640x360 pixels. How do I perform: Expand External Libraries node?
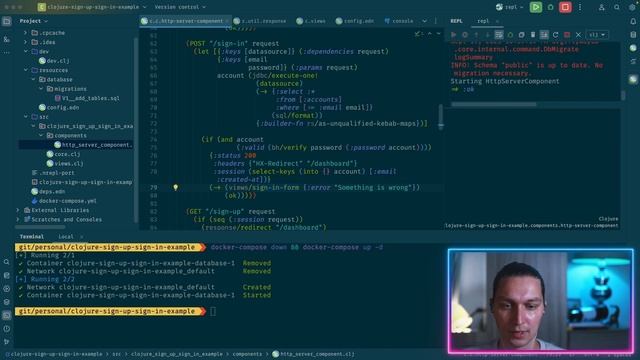(18, 210)
